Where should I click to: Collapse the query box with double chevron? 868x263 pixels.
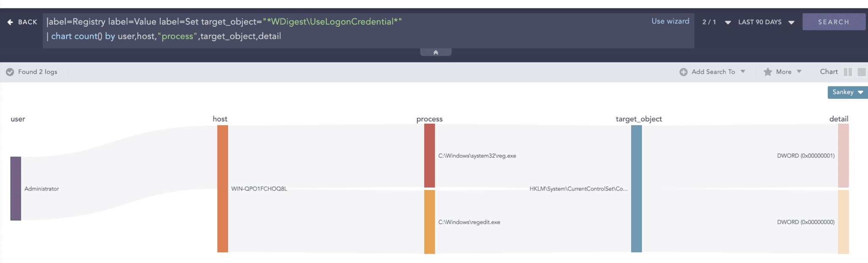coord(435,52)
